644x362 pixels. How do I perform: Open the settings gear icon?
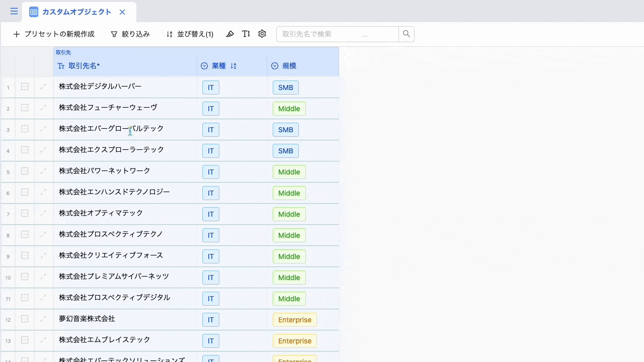(262, 34)
